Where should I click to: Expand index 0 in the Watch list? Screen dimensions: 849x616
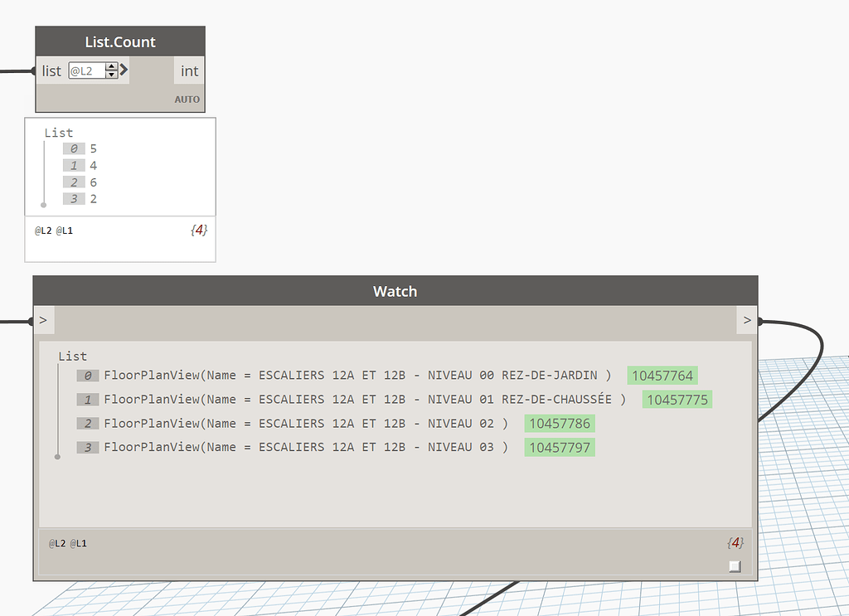[x=87, y=375]
